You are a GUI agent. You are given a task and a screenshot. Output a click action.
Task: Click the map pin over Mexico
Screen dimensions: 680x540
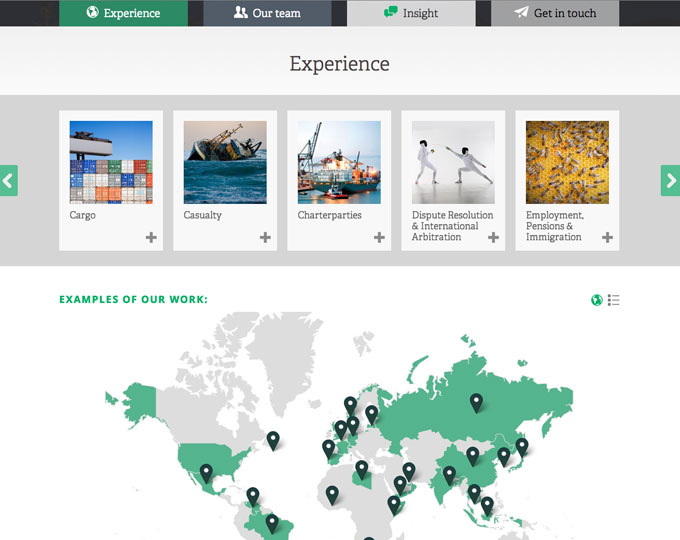[206, 473]
